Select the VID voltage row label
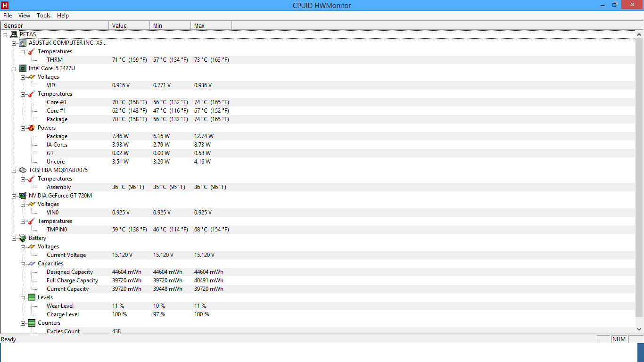Image resolution: width=644 pixels, height=362 pixels. [x=51, y=85]
